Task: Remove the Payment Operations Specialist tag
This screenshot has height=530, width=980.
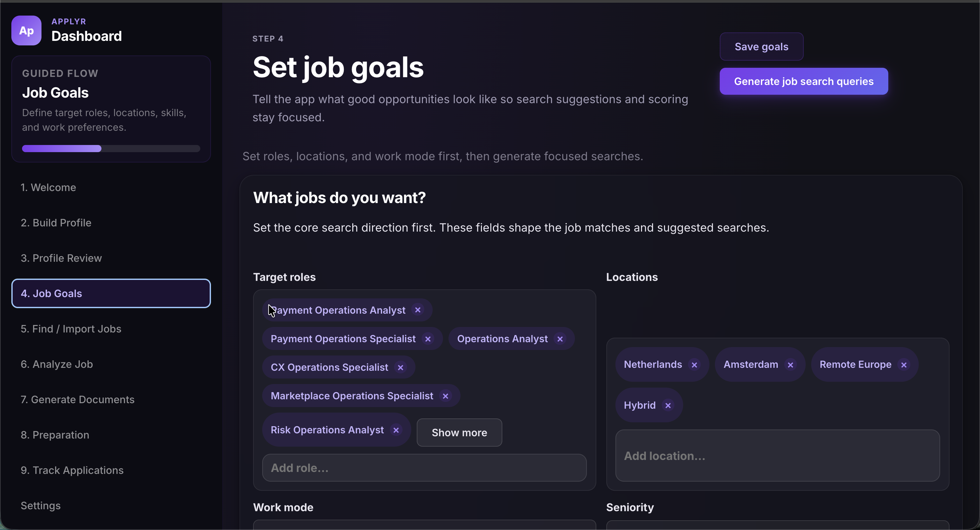Action: click(x=428, y=339)
